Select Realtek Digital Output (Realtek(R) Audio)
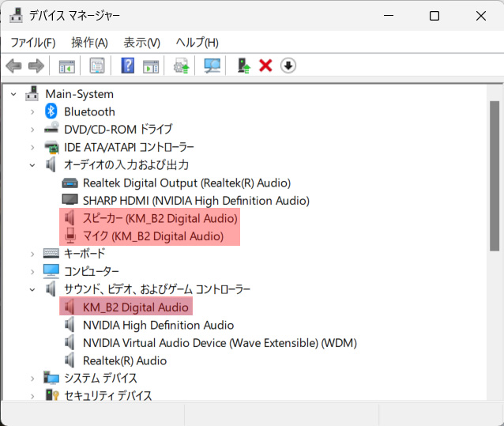Screen dimensions: 504x426 tap(186, 183)
